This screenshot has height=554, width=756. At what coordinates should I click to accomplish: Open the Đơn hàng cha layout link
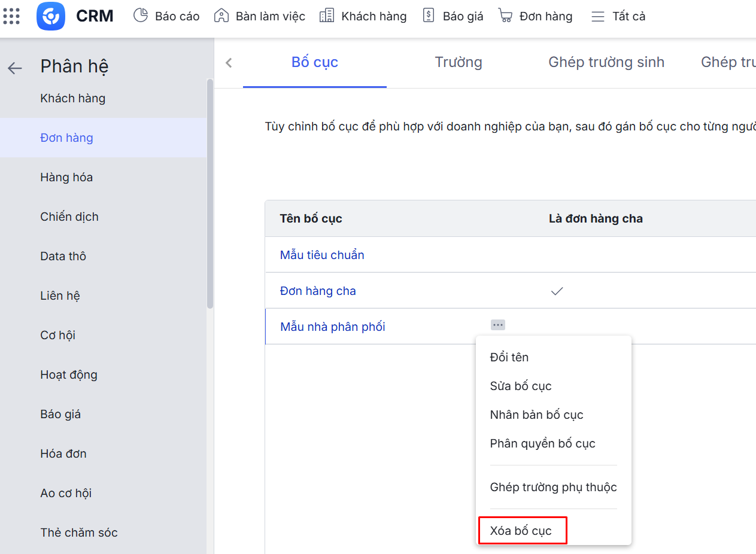coord(318,291)
